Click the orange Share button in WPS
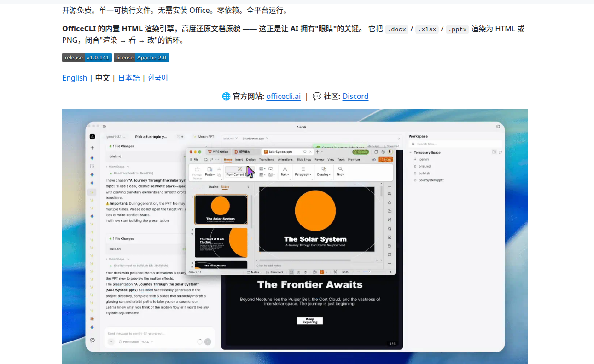Screen dimensions: 594x364 point(385,159)
